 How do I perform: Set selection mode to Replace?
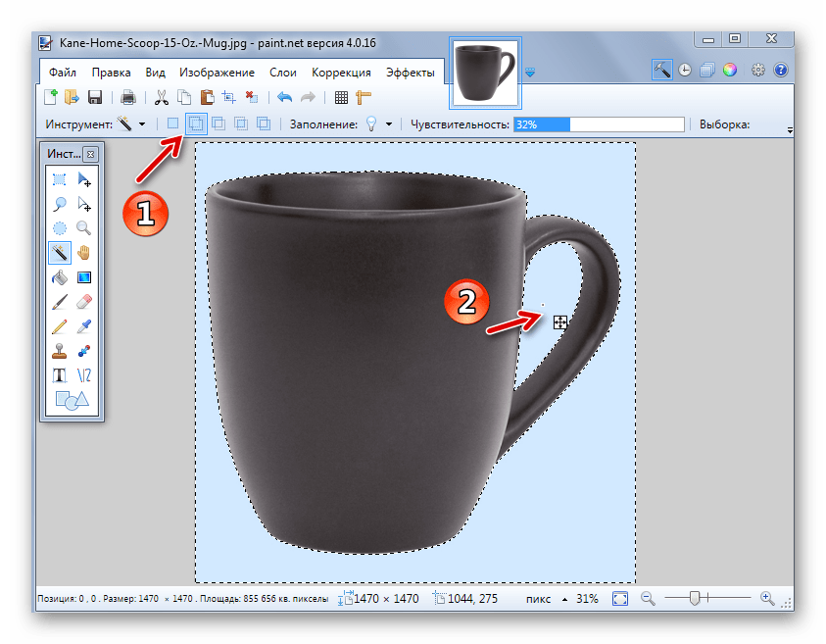(x=172, y=124)
